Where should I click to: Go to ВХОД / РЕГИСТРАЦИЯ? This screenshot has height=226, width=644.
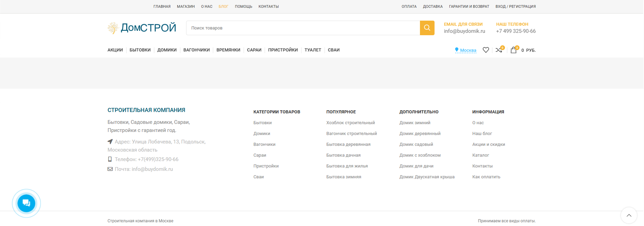tap(515, 6)
